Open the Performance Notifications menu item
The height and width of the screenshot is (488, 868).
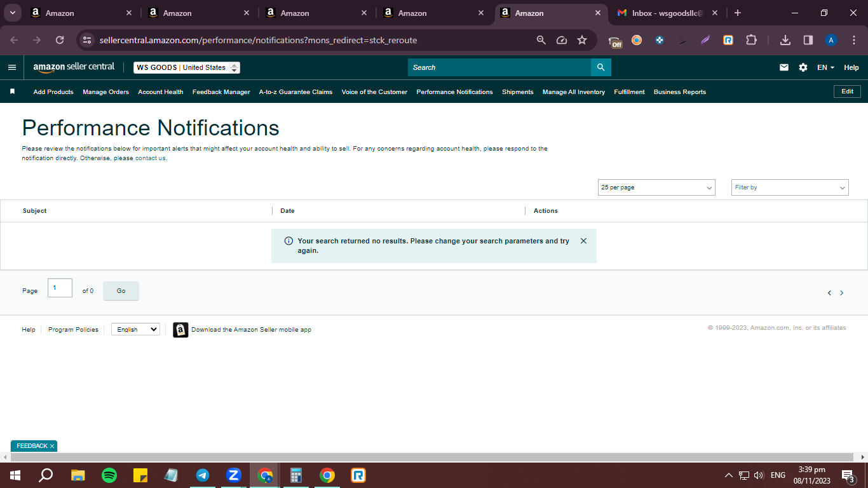[x=454, y=92]
